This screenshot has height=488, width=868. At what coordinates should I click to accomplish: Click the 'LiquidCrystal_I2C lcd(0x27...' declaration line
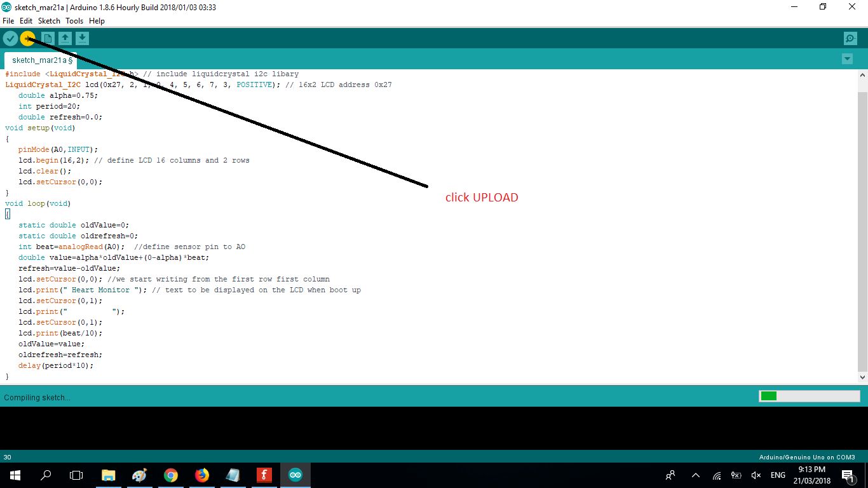click(198, 85)
